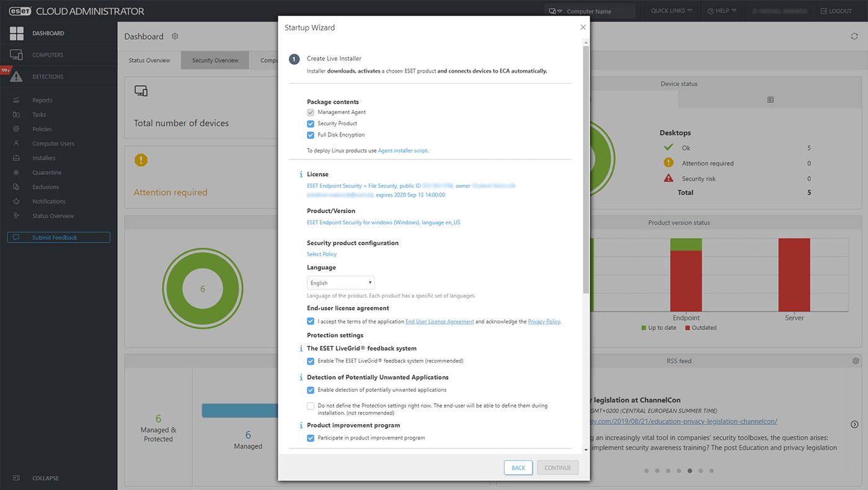
Task: Click the Back button in wizard
Action: tap(518, 468)
